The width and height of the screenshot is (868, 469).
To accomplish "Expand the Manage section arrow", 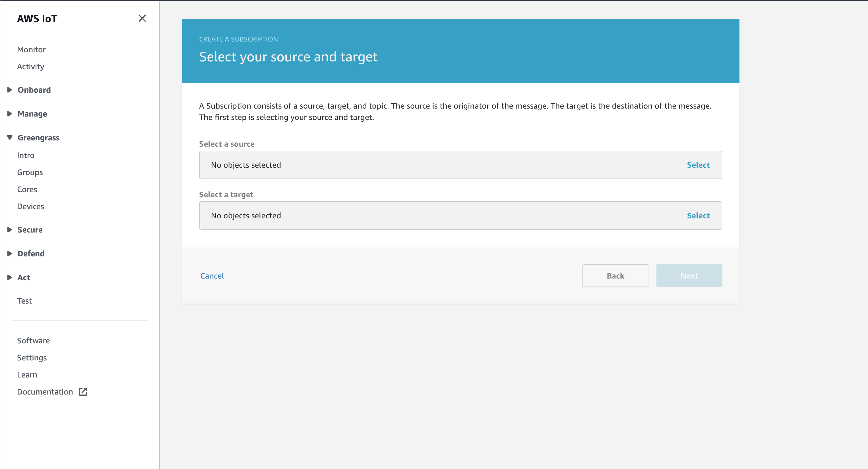I will click(x=9, y=114).
